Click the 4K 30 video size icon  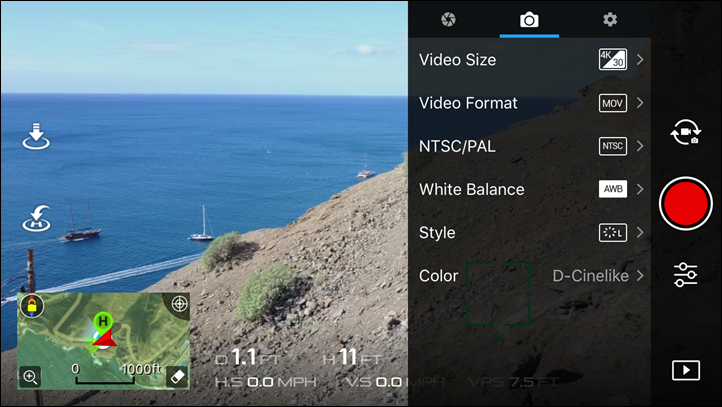[x=613, y=59]
